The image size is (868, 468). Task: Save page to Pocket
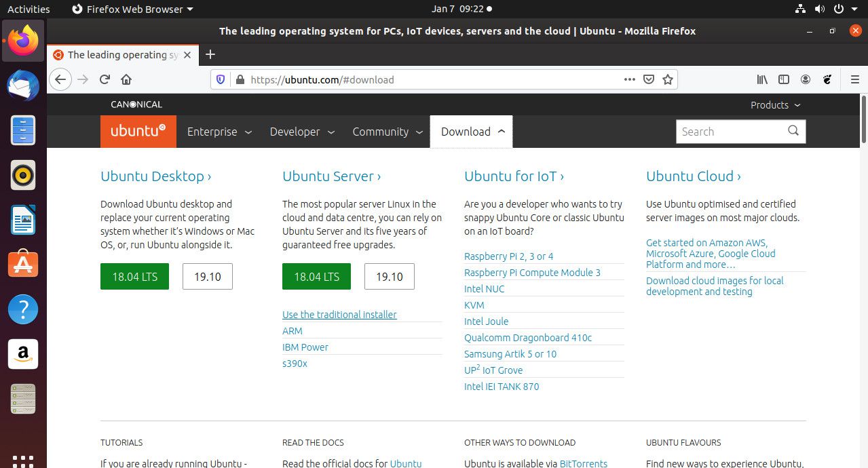(x=649, y=79)
